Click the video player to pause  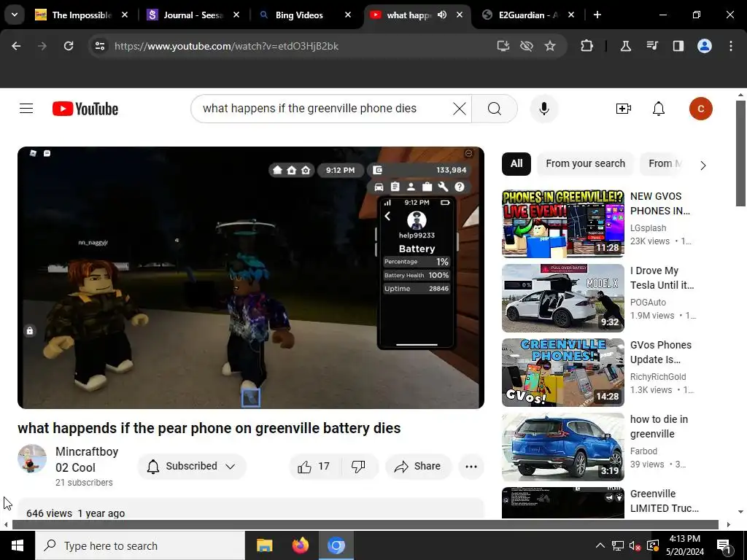[251, 278]
